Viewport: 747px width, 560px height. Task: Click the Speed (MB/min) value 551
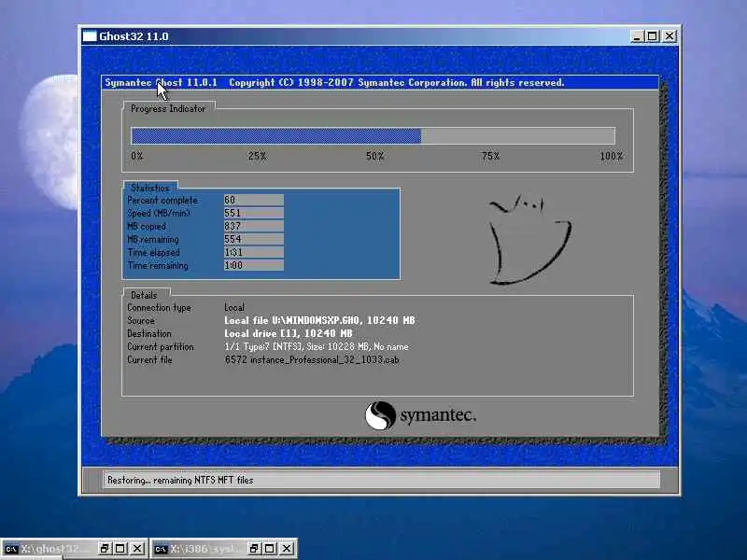253,213
